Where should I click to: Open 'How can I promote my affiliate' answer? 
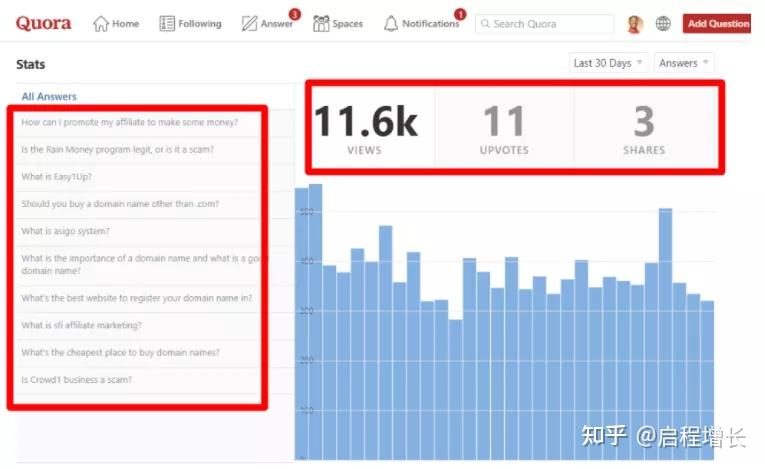(x=130, y=122)
